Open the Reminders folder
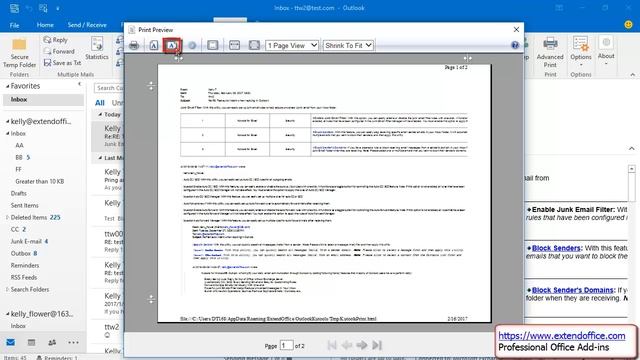Image resolution: width=640 pixels, height=360 pixels. 25,265
